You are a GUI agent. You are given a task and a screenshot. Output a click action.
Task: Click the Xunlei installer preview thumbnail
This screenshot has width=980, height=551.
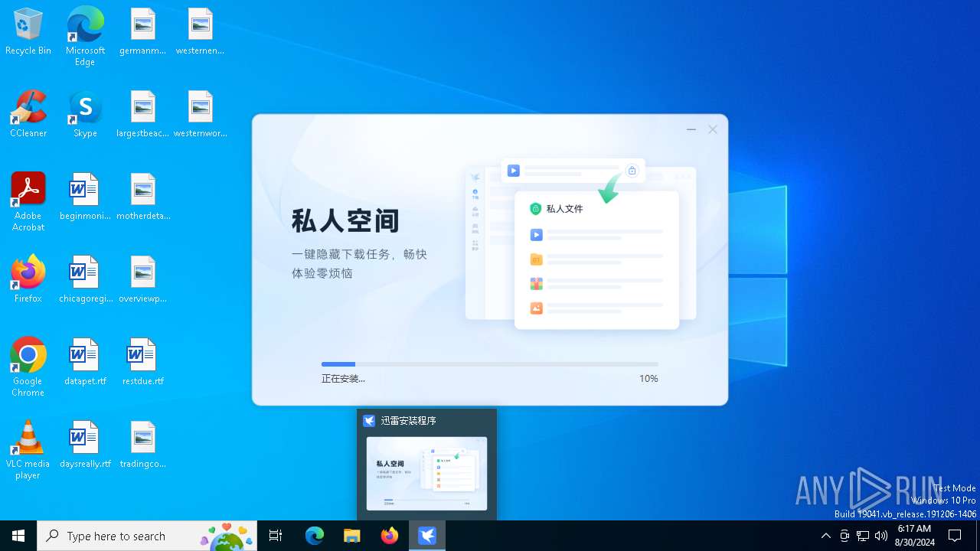tap(426, 474)
